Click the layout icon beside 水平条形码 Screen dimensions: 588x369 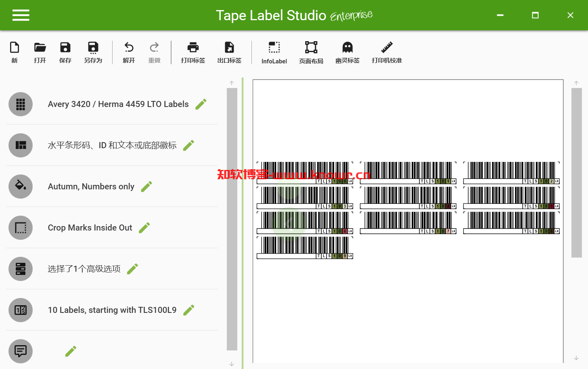click(x=21, y=145)
